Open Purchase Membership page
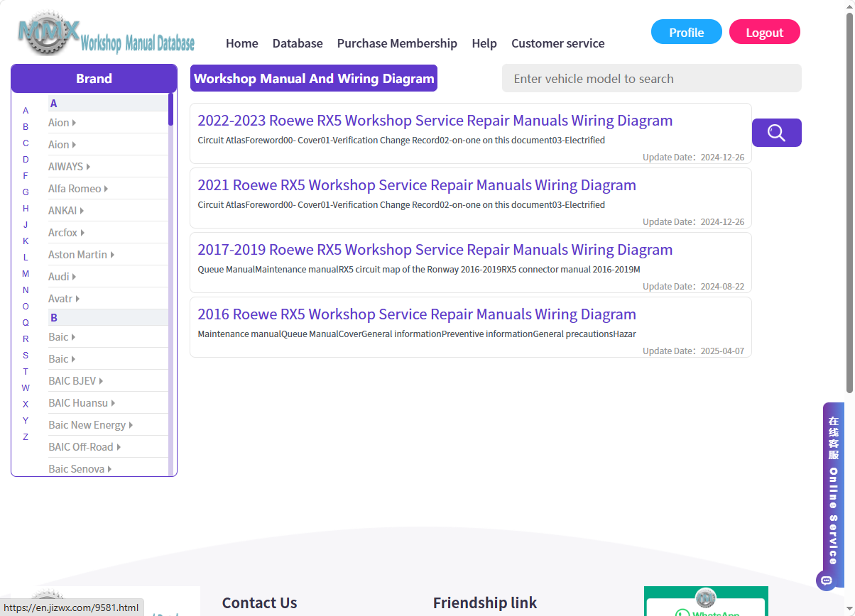This screenshot has width=855, height=616. pyautogui.click(x=397, y=43)
